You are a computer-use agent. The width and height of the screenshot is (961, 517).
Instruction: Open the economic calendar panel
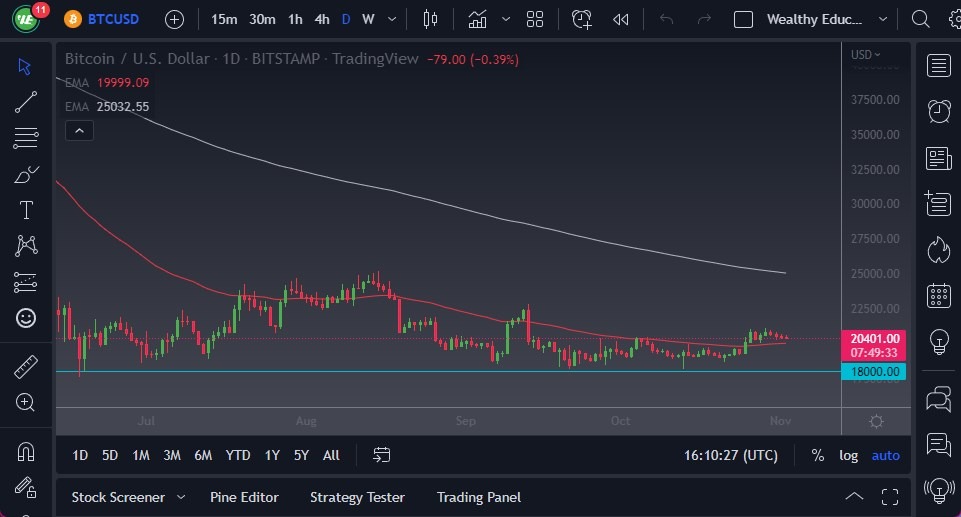[x=938, y=296]
